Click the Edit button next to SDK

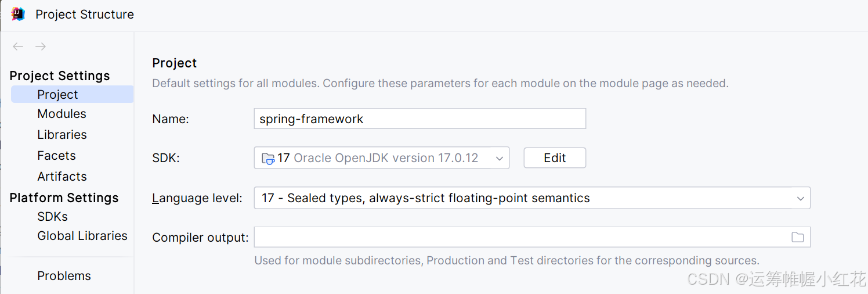click(x=554, y=158)
